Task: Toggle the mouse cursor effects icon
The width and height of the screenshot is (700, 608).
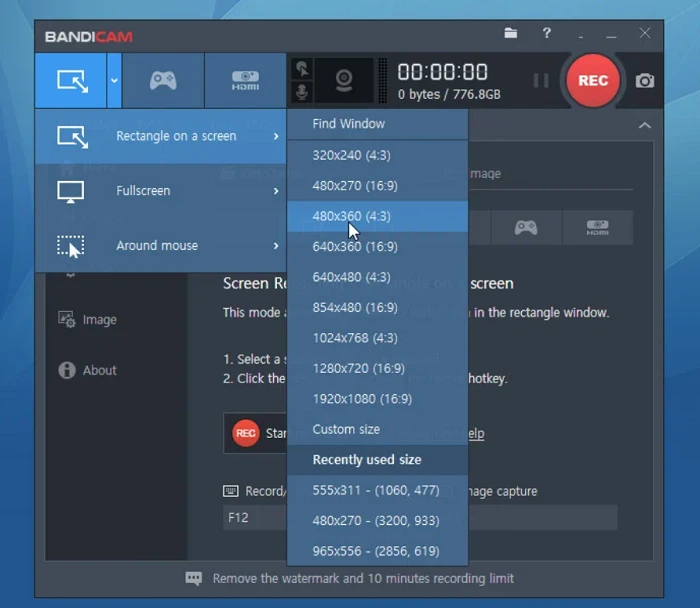Action: (x=302, y=69)
